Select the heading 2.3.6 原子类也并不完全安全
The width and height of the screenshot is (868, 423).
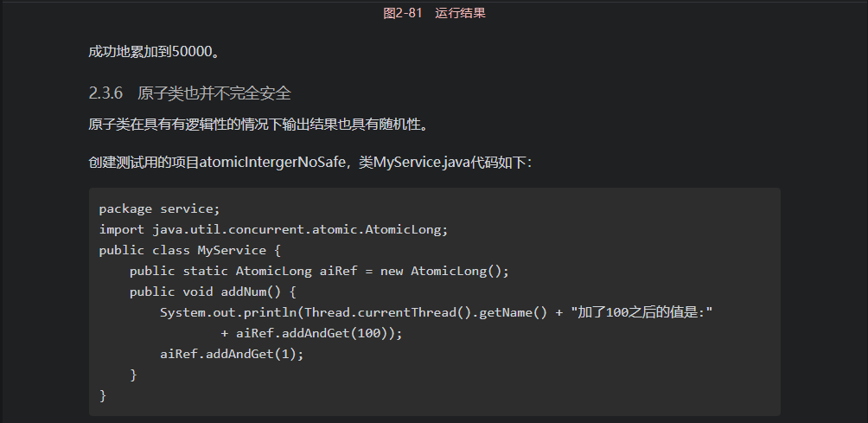[x=190, y=93]
